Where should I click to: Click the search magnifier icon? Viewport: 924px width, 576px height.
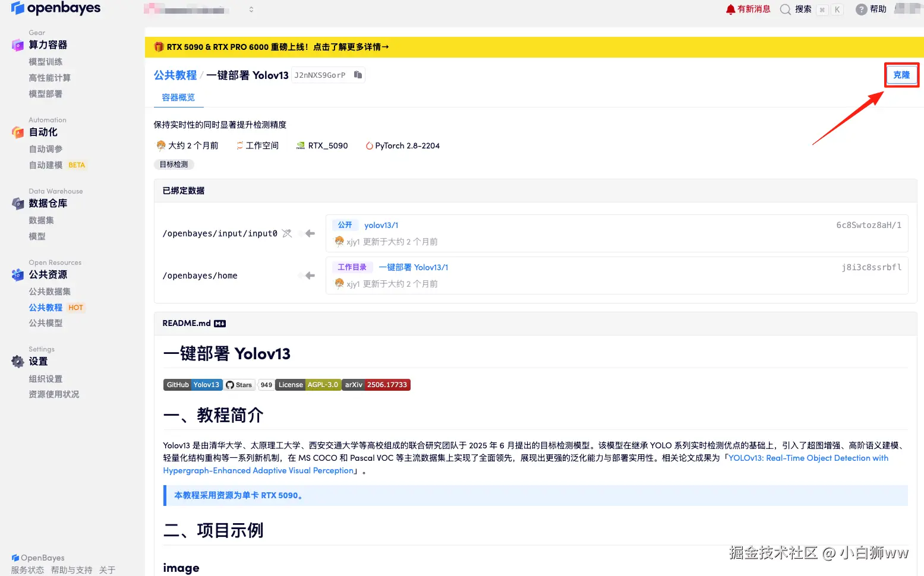click(786, 10)
